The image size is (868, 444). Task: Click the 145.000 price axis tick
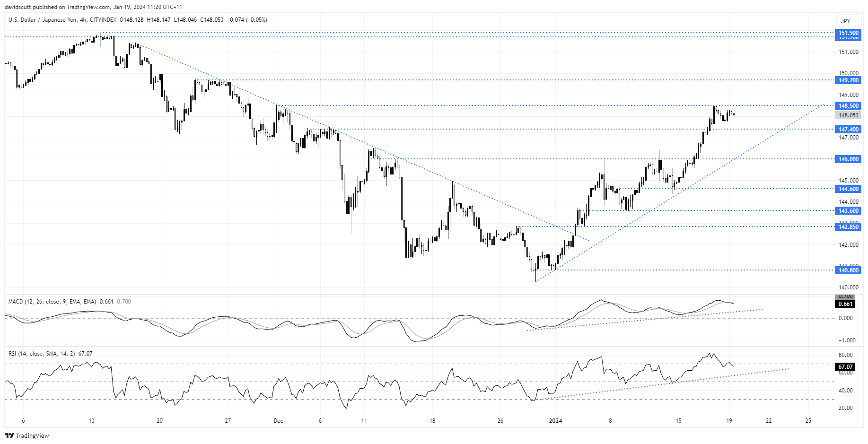[x=849, y=181]
